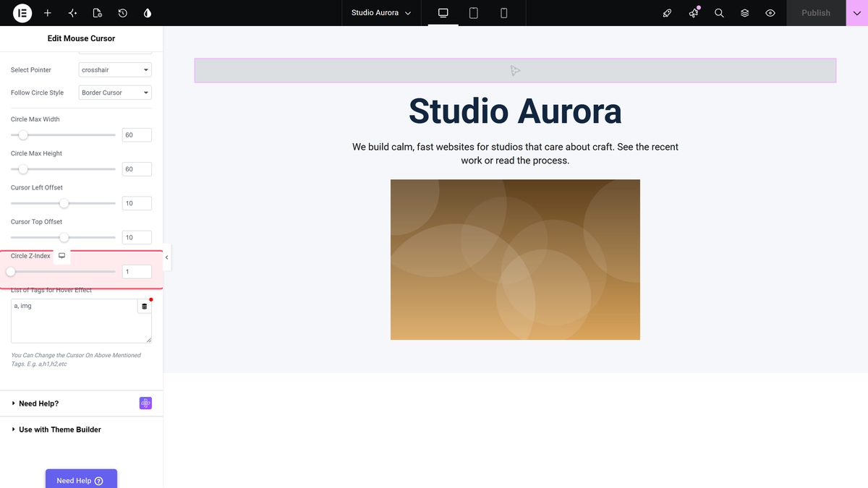Click the Circle Max Width slider handle
Image resolution: width=868 pixels, height=488 pixels.
23,135
